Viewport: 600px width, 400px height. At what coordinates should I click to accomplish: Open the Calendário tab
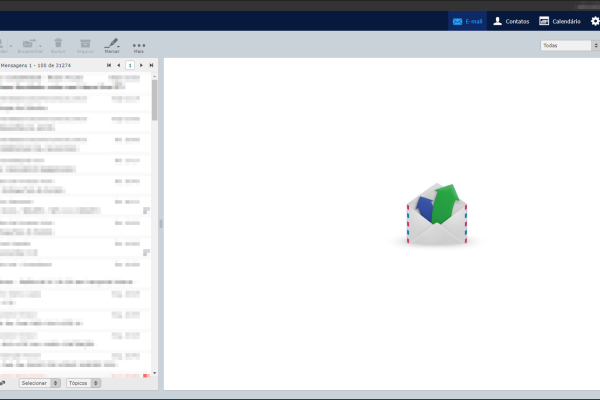(559, 21)
